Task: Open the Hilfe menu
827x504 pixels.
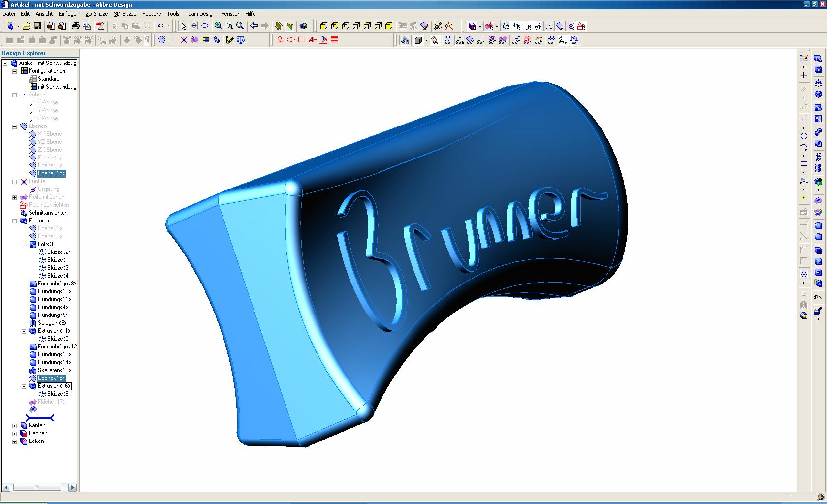Action: [250, 14]
